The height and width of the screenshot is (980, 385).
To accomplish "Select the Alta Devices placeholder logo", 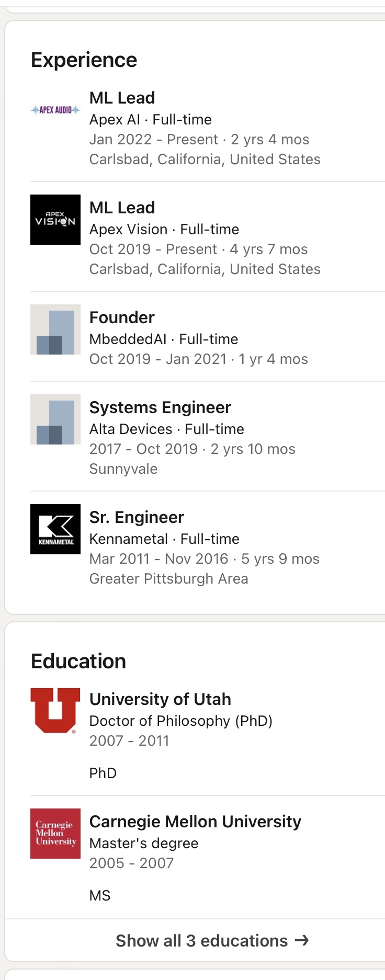I will (x=55, y=419).
